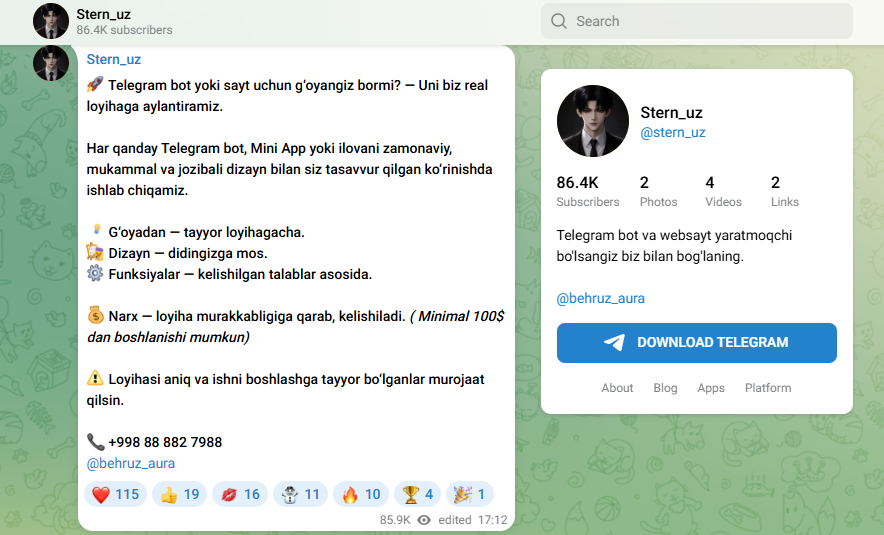Click Stern_uz name in the info card

coord(671,113)
